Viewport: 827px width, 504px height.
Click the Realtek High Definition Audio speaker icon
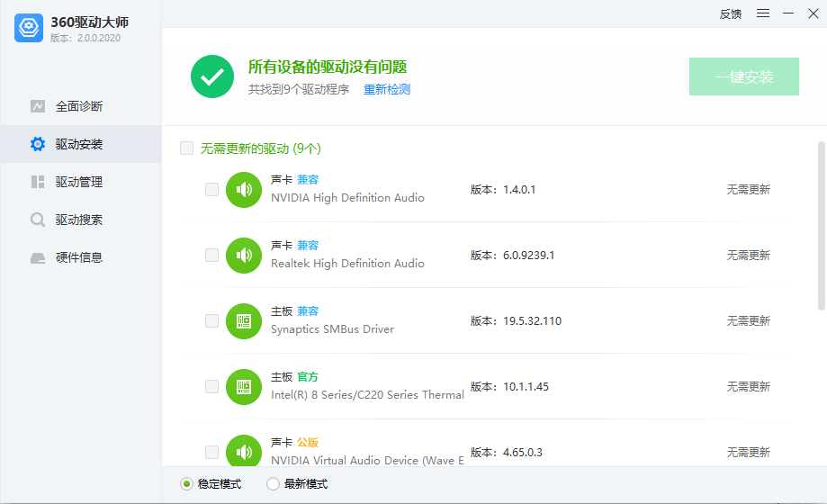pyautogui.click(x=244, y=256)
